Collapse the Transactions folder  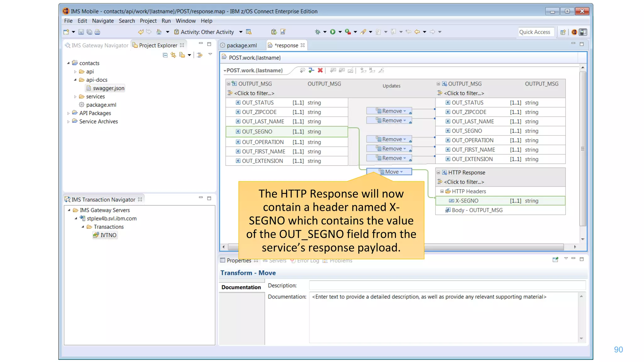(83, 227)
